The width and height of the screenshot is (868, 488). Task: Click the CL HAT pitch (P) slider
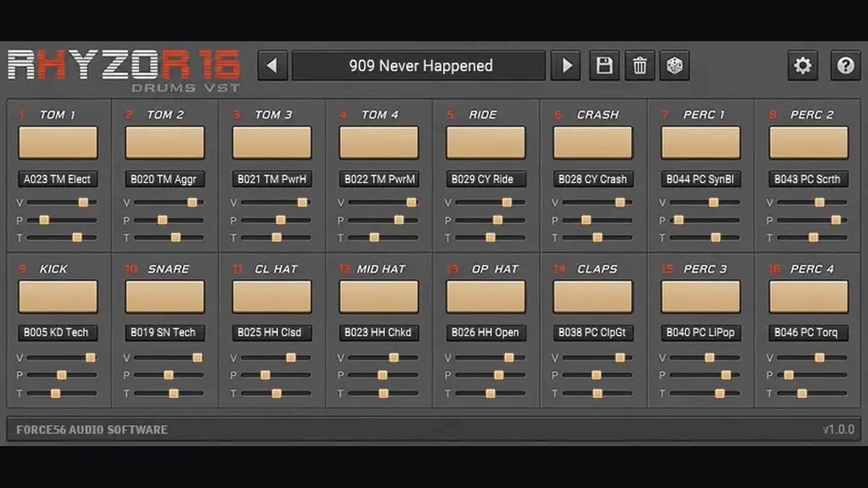point(276,375)
